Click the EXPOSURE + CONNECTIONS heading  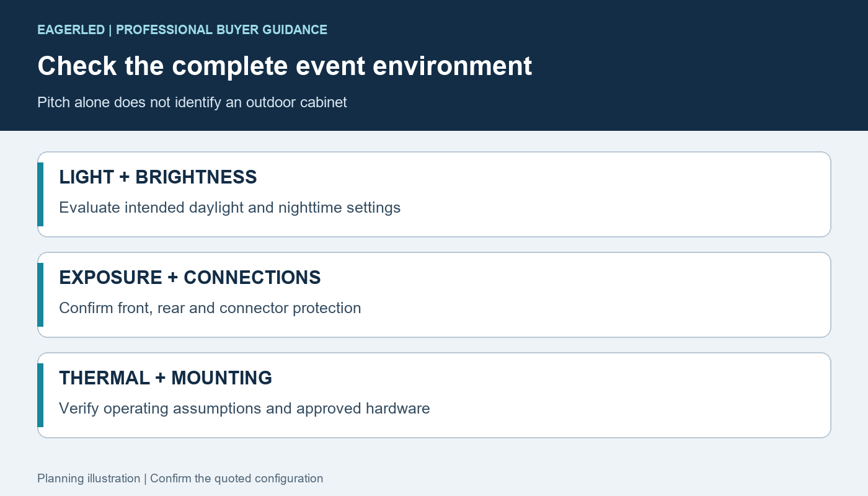(x=190, y=278)
